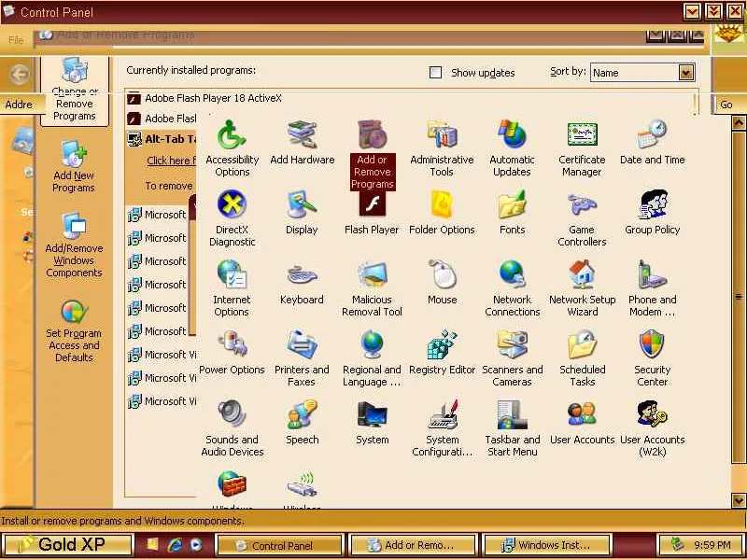Screen dimensions: 747x560
Task: Open Speech settings
Action: 302,422
